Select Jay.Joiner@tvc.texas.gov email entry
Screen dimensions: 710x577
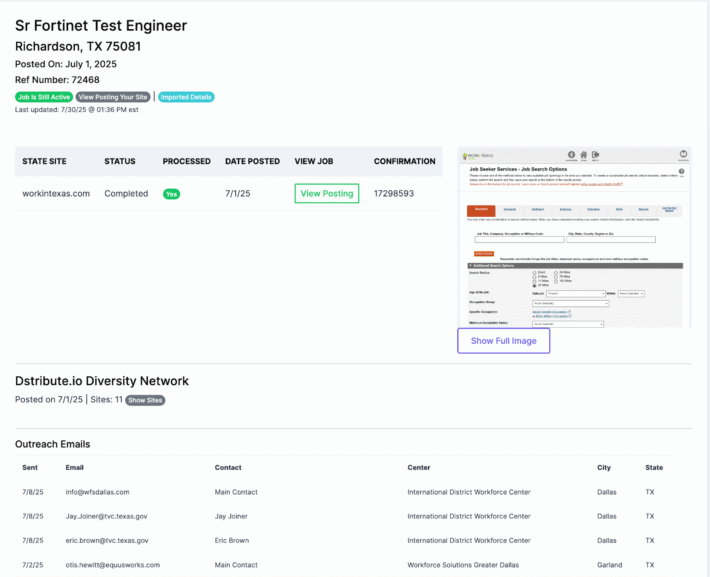[106, 517]
